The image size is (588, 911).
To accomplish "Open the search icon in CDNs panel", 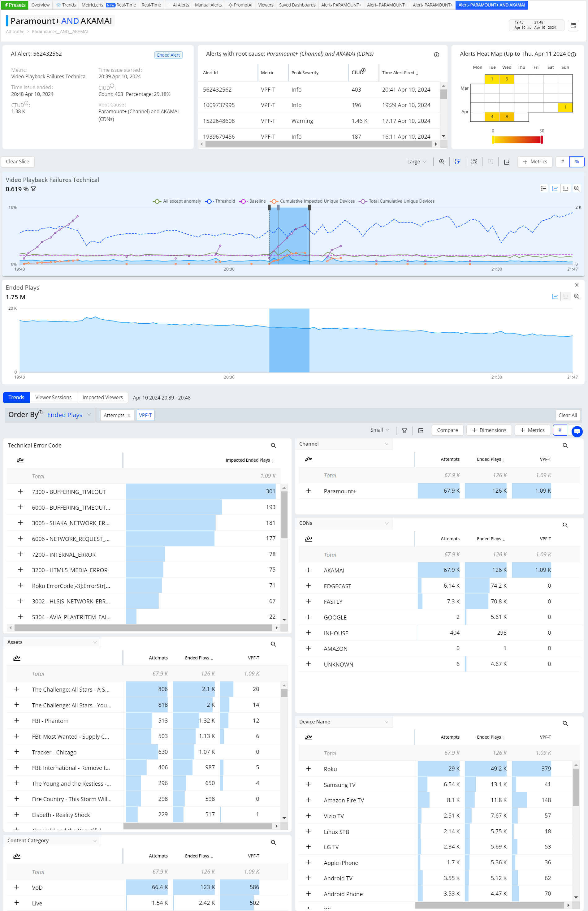I will coord(565,525).
